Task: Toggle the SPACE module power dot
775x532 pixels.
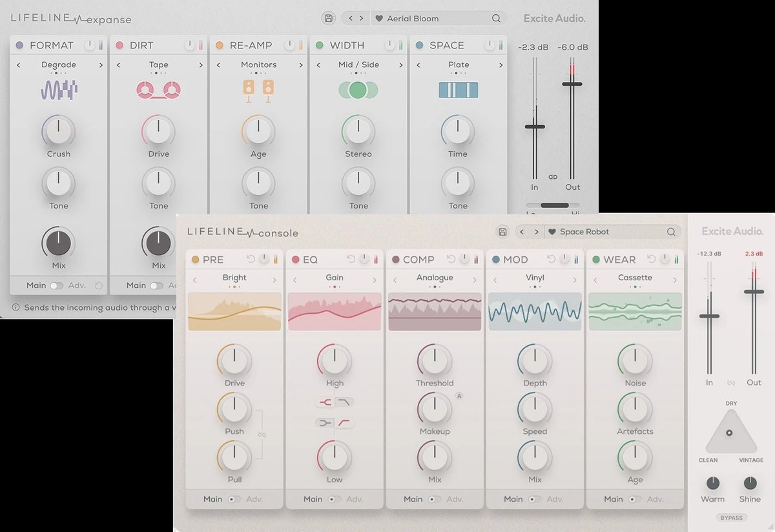Action: click(x=420, y=45)
